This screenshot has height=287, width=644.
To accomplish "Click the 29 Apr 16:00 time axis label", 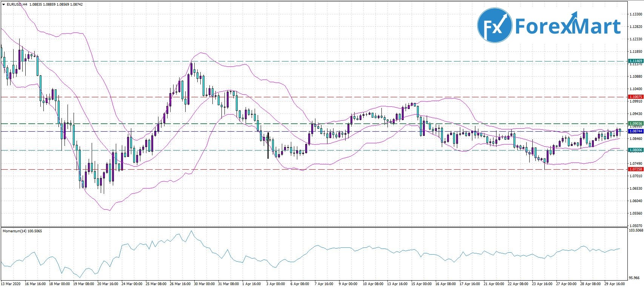I will 614,284.
